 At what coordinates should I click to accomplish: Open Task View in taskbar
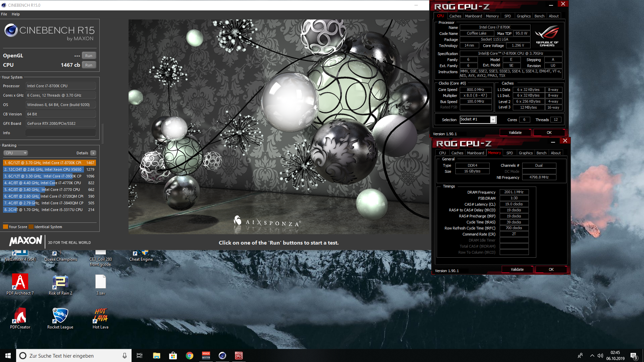tap(140, 356)
